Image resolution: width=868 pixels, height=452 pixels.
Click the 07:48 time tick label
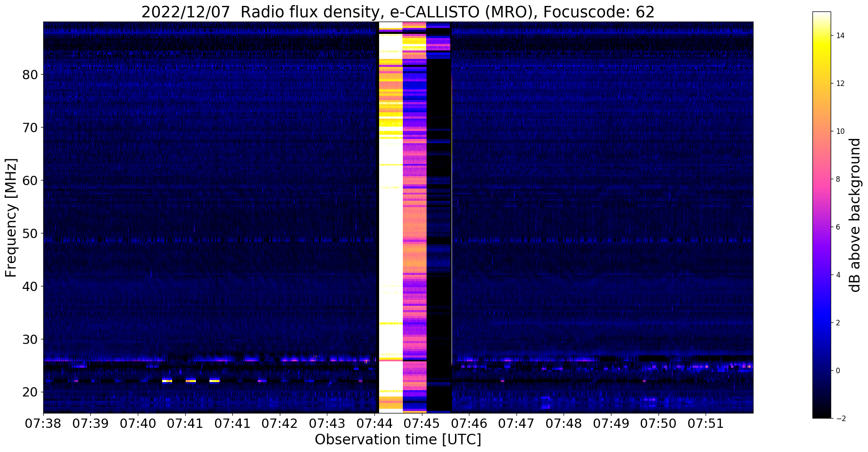coord(564,423)
